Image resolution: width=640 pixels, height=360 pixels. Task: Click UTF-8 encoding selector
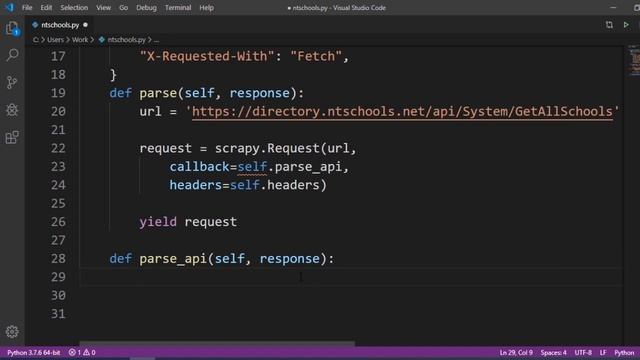pos(583,352)
